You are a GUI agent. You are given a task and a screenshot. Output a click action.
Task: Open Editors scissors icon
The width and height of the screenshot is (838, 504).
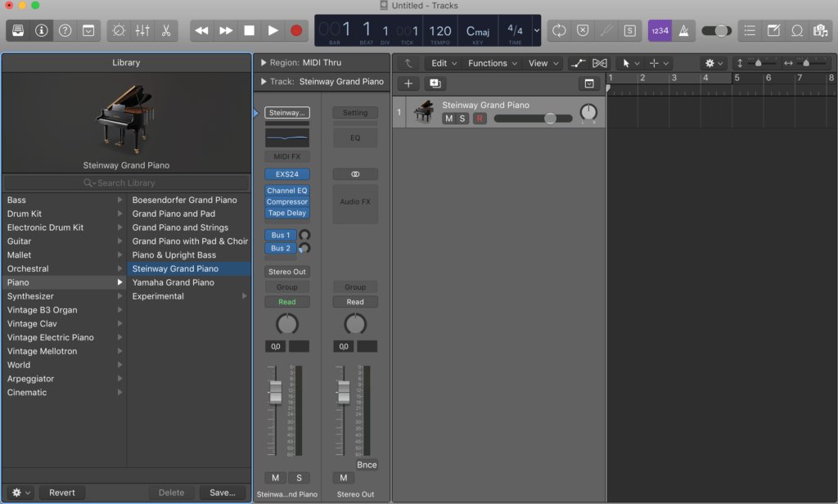tap(166, 30)
